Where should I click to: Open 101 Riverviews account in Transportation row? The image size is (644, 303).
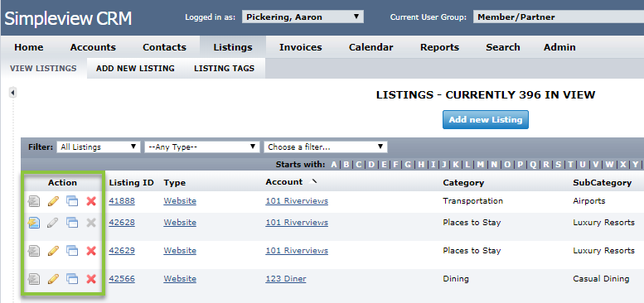coord(297,201)
